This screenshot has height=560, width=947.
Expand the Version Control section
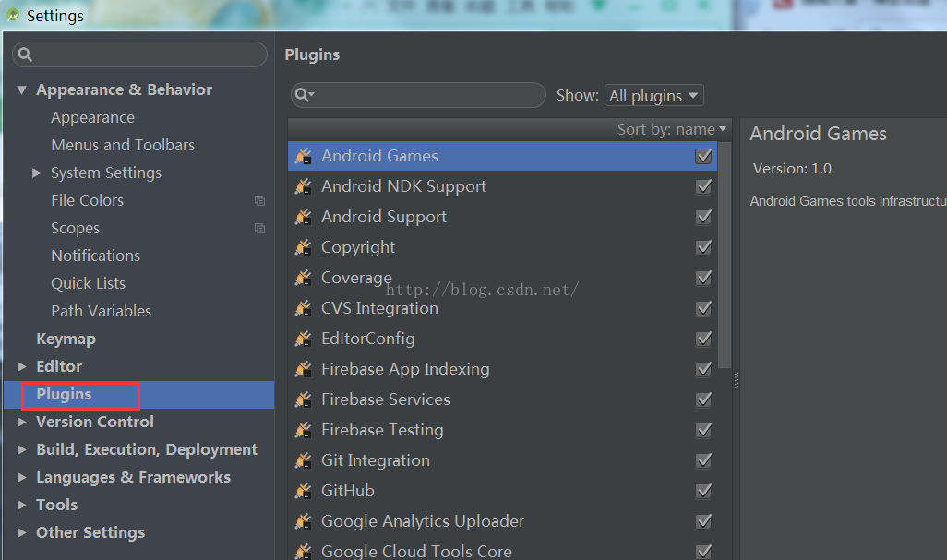[x=22, y=422]
